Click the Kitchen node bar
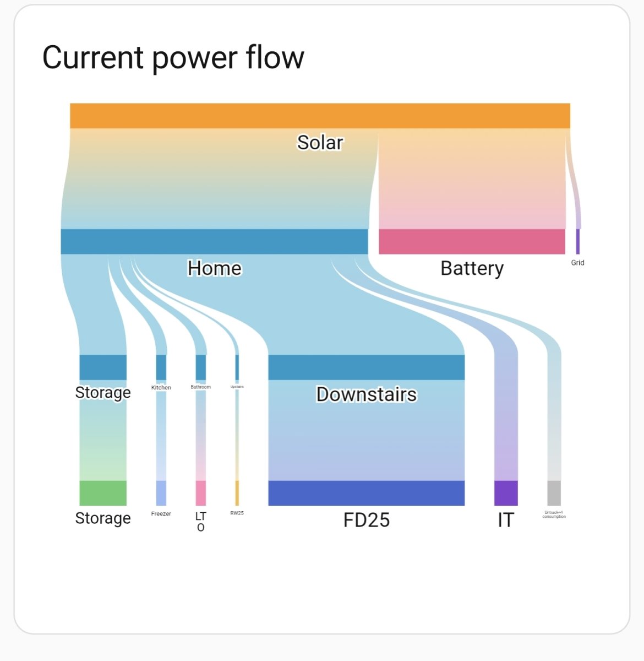The height and width of the screenshot is (661, 644). 161,367
